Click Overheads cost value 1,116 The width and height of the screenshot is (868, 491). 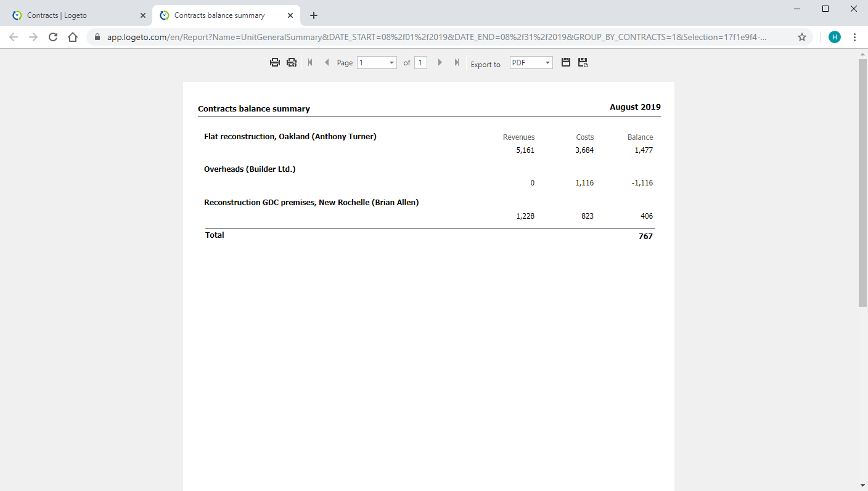coord(584,183)
